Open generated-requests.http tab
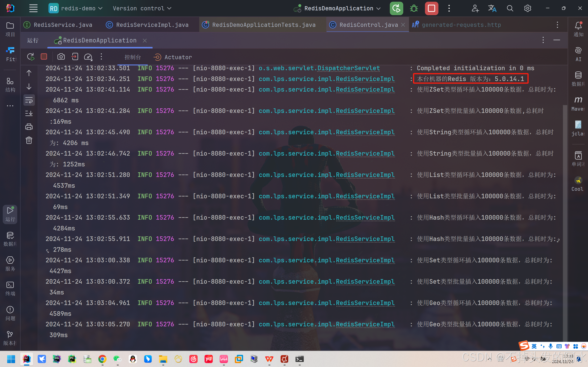This screenshot has width=588, height=367. click(x=456, y=25)
